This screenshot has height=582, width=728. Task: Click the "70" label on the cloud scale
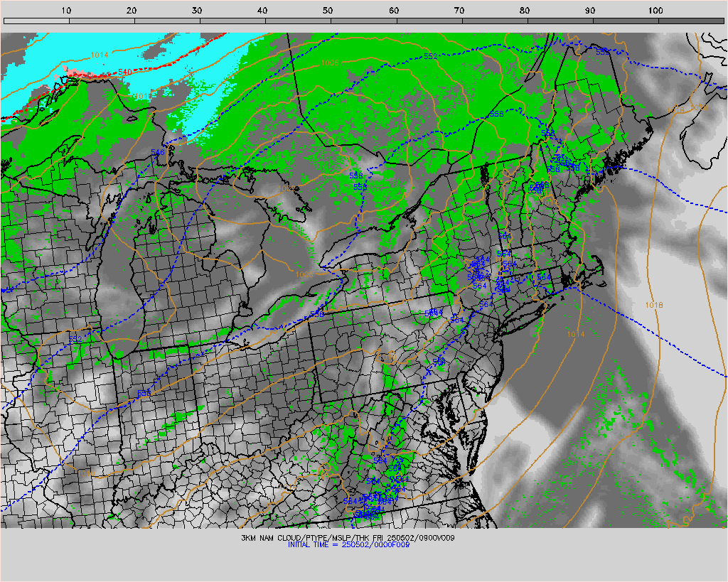(x=459, y=10)
